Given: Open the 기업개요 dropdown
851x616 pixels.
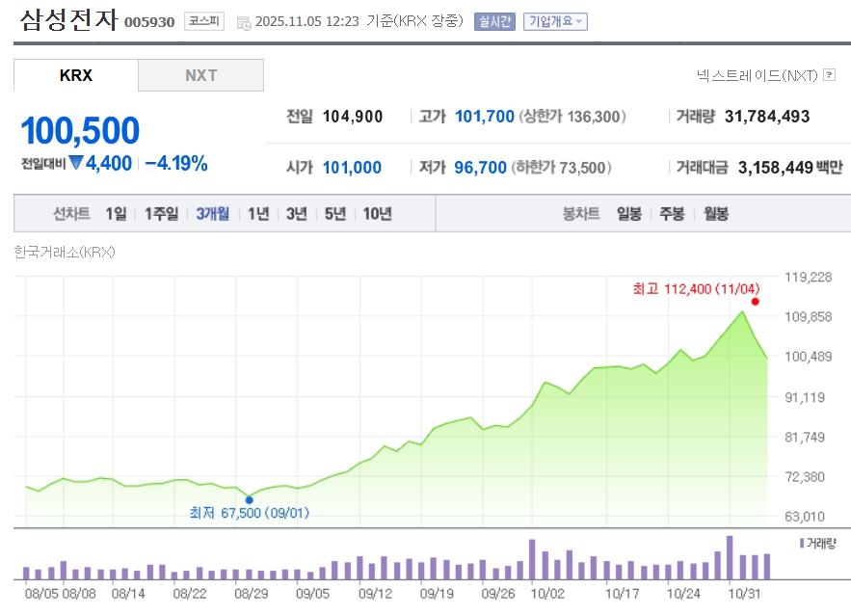Looking at the screenshot, I should [554, 21].
